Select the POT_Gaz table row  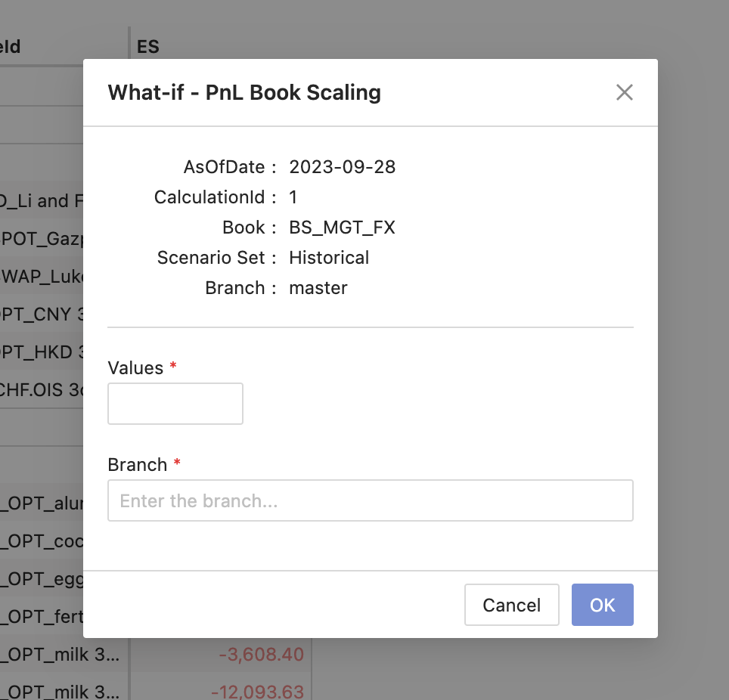point(42,238)
